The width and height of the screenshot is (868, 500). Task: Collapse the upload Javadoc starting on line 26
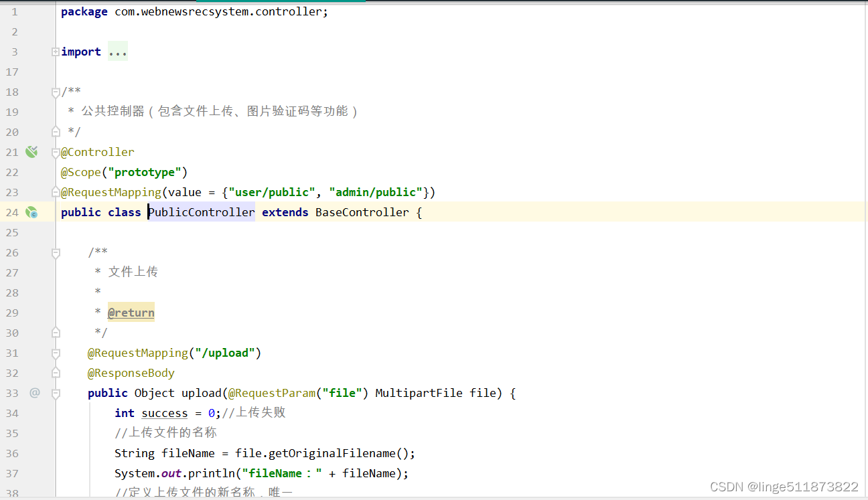point(56,253)
